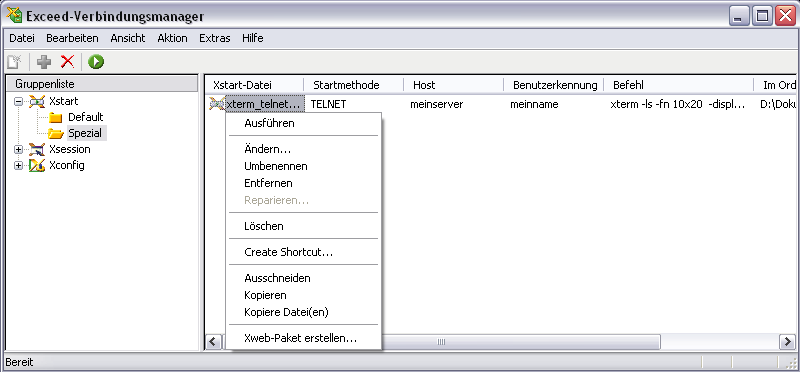This screenshot has width=800, height=372.
Task: Click the red X delete icon
Action: 67,62
